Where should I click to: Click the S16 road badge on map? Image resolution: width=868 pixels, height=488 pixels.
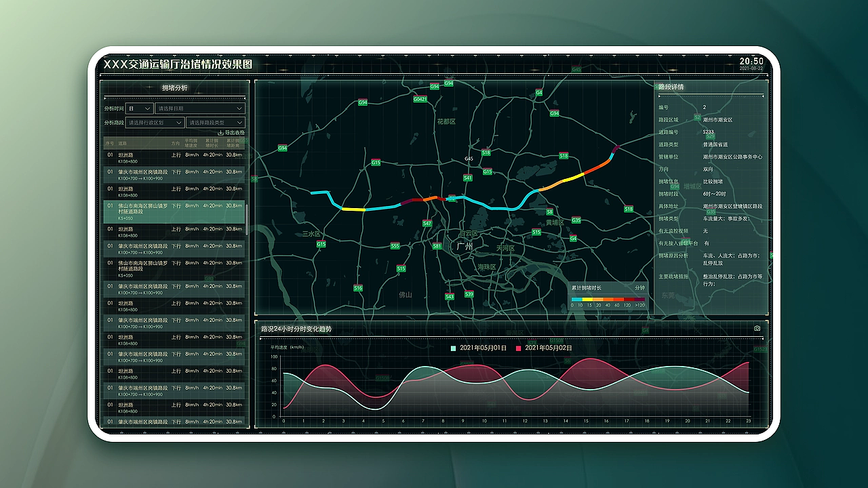point(358,288)
